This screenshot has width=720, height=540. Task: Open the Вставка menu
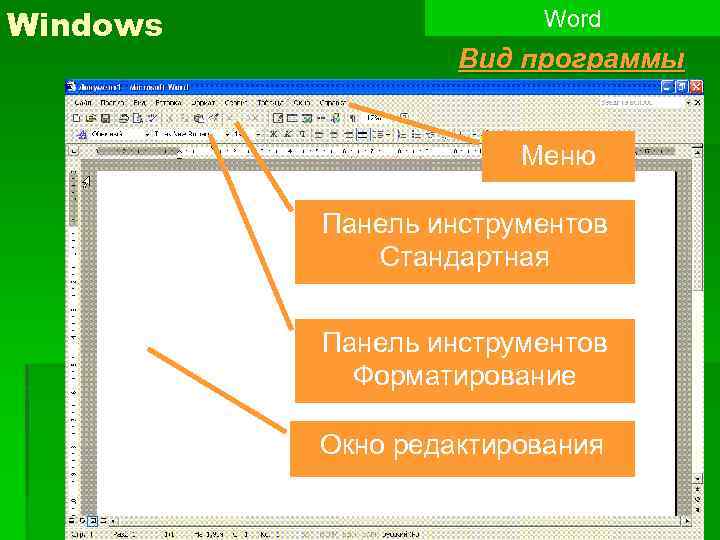tap(169, 102)
